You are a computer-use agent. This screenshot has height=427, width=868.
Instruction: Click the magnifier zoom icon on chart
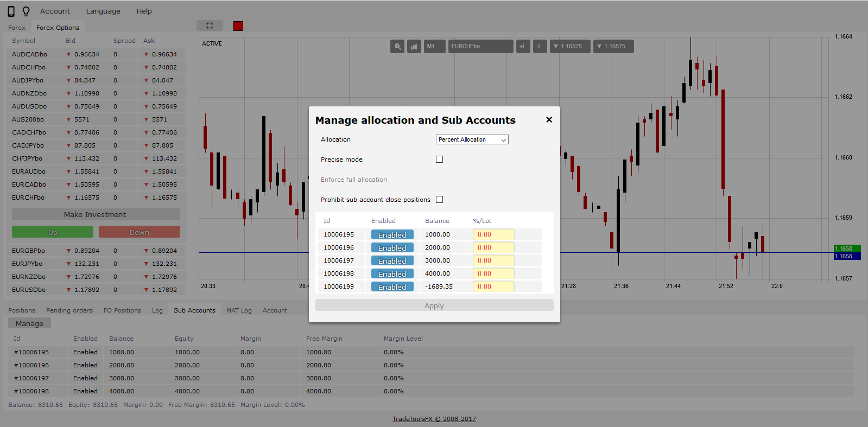click(397, 47)
